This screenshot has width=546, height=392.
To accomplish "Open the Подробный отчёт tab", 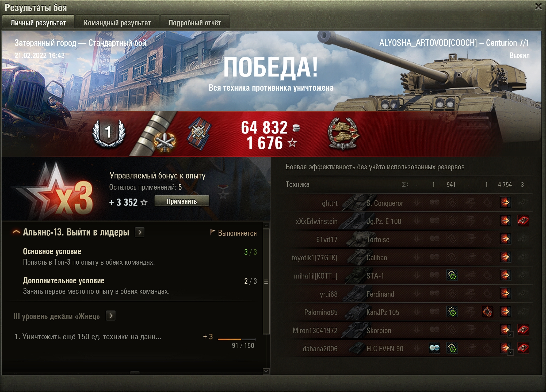I will click(x=195, y=23).
